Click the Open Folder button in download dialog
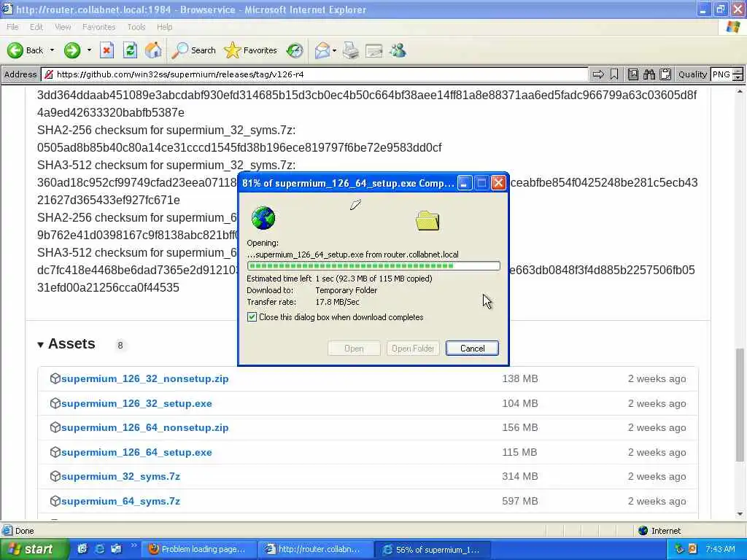This screenshot has width=747, height=560. point(413,348)
